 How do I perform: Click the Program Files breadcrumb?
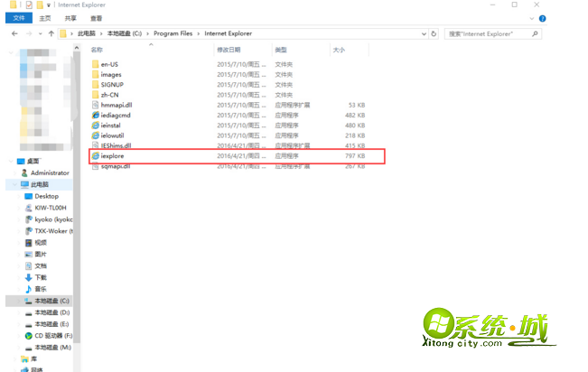(173, 33)
